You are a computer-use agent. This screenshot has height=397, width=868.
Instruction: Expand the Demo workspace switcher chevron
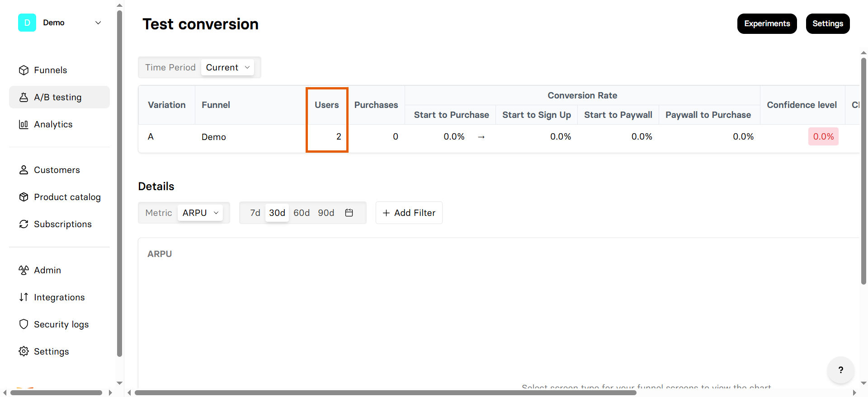(x=98, y=23)
